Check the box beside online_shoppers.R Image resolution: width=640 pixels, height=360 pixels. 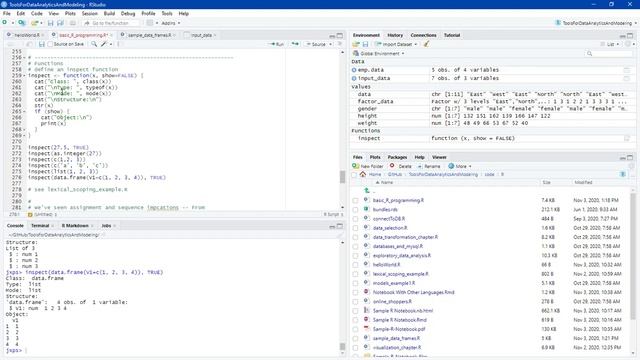[x=355, y=302]
